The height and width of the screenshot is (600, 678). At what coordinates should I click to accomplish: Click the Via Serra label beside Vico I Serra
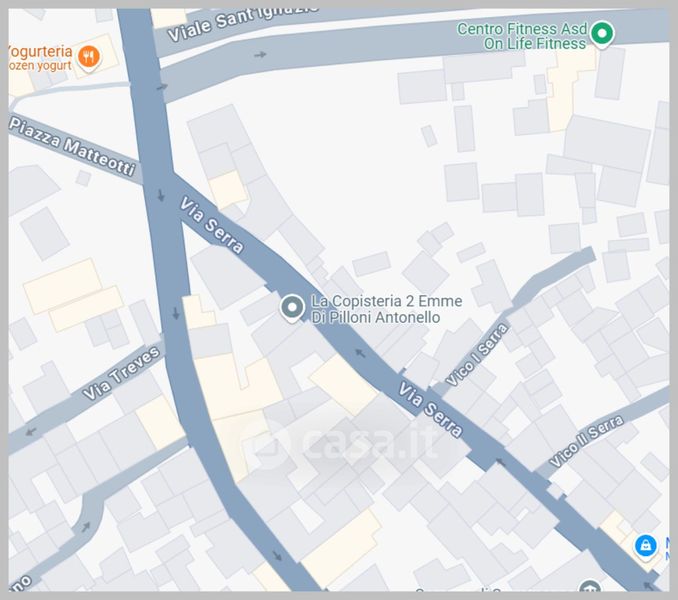tap(430, 409)
